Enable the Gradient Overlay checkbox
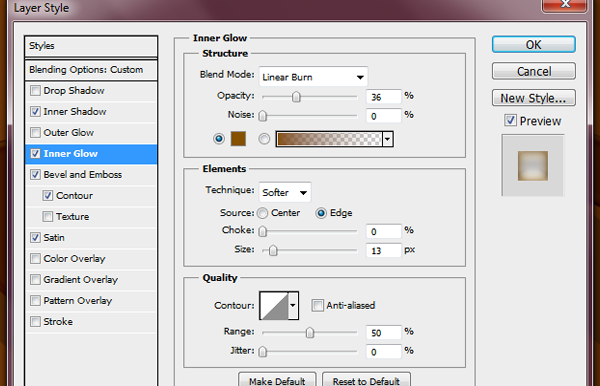 [x=35, y=280]
